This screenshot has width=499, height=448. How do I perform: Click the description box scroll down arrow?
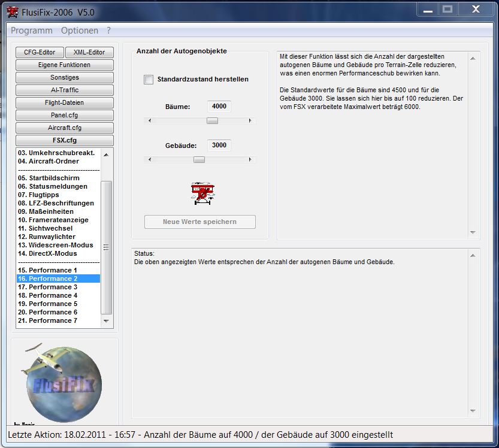(x=473, y=232)
